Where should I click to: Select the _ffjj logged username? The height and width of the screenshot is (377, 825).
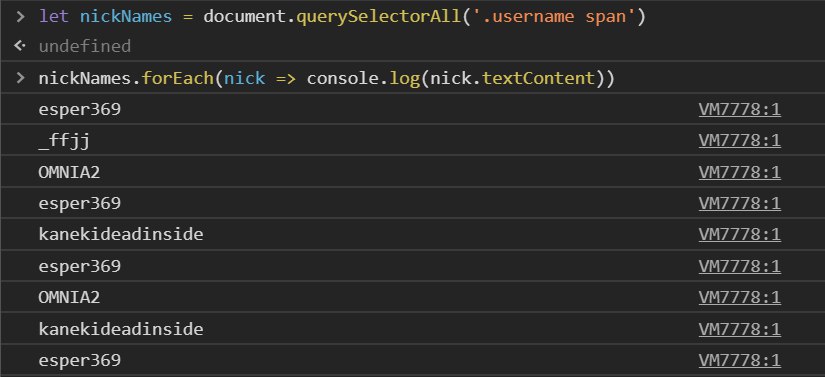click(64, 141)
